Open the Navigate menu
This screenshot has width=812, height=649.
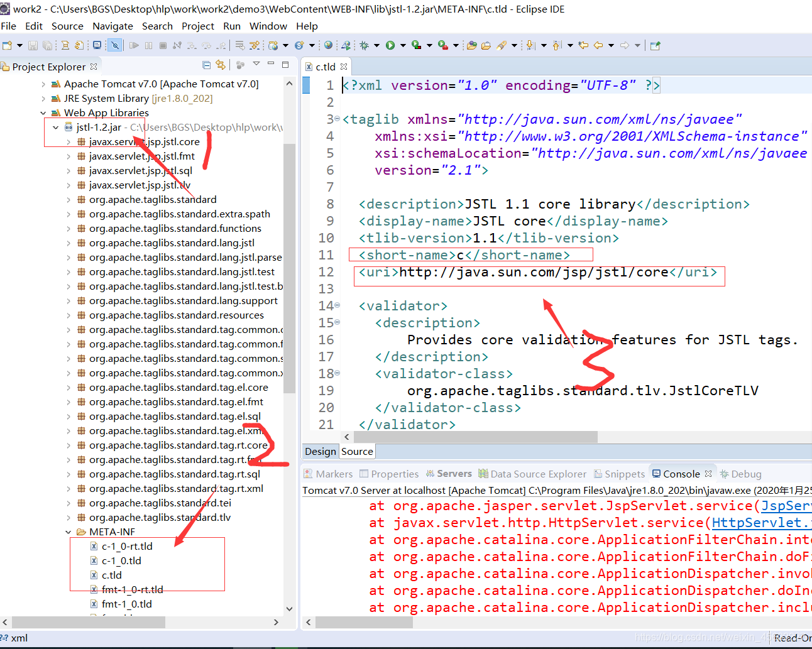(x=112, y=26)
